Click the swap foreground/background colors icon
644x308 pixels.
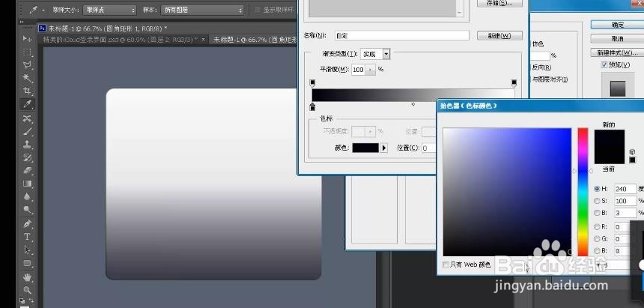tap(31, 301)
